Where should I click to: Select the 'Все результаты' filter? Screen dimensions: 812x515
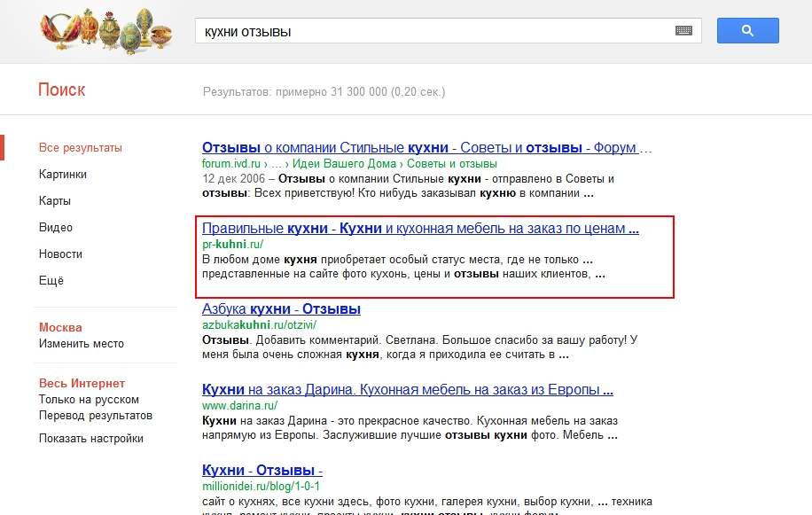[x=81, y=147]
